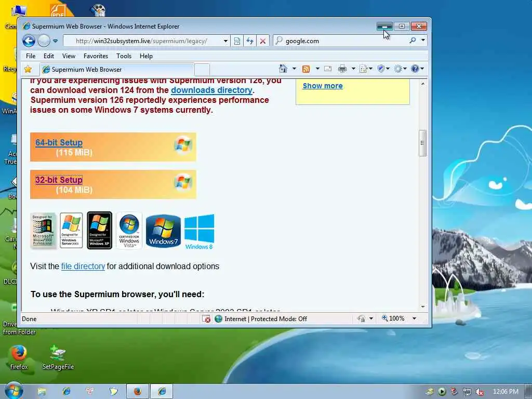
Task: Open the Help menu
Action: click(x=146, y=56)
